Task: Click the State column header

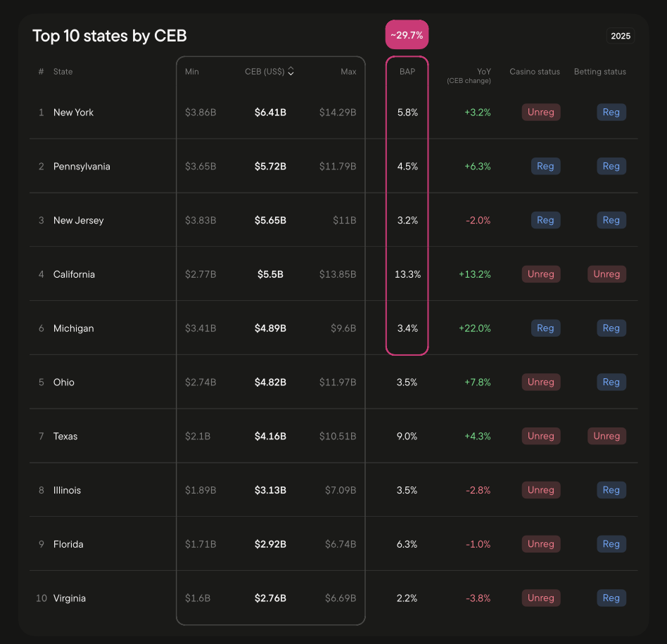Action: tap(63, 72)
